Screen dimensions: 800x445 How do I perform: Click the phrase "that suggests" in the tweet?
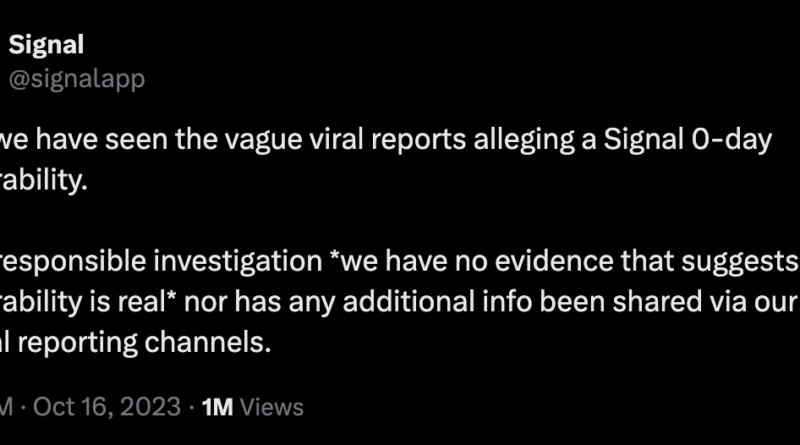pos(710,262)
